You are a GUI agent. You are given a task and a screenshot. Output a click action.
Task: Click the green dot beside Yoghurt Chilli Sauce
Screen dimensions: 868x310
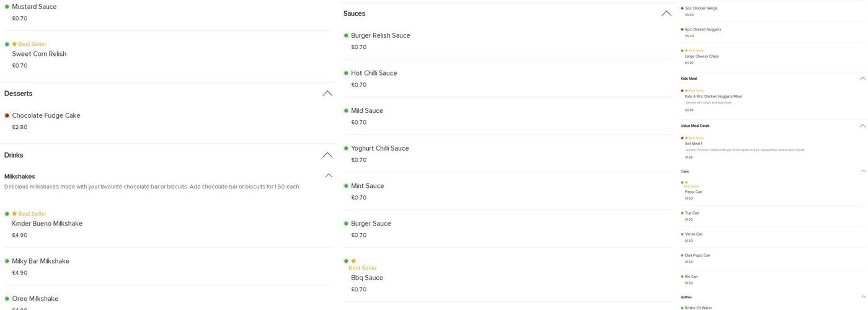point(346,148)
